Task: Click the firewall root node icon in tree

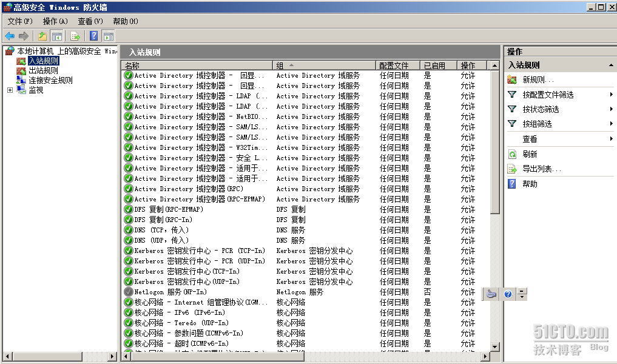Action: (x=10, y=51)
